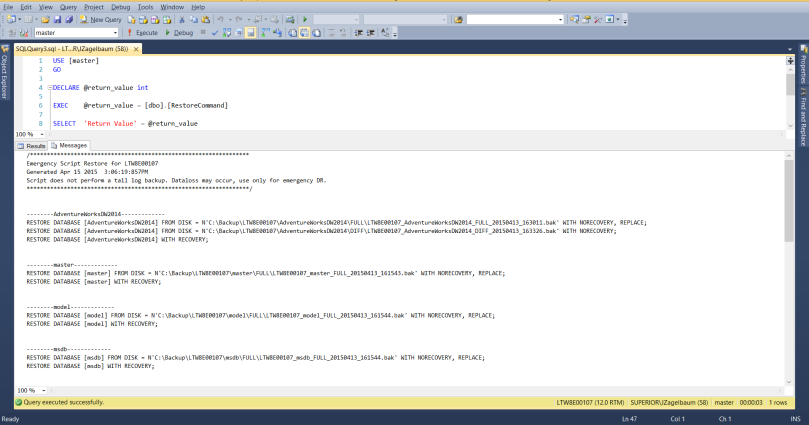Click the Execute button

tap(142, 32)
